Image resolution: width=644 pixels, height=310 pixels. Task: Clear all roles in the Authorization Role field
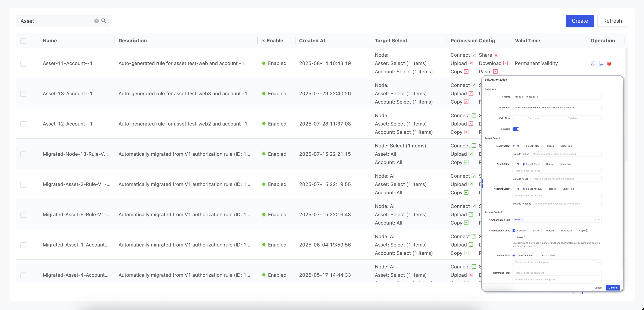coord(595,220)
